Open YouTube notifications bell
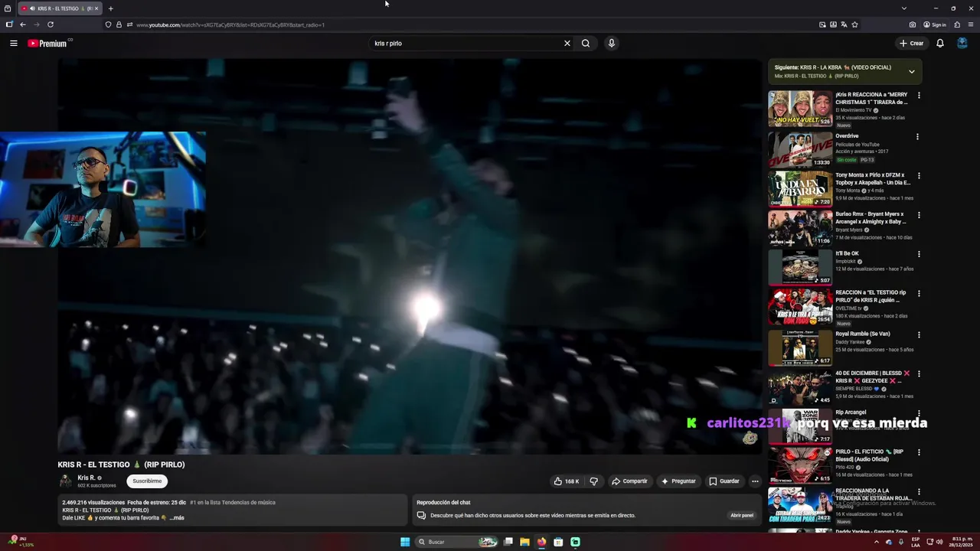The image size is (980, 551). tap(940, 44)
